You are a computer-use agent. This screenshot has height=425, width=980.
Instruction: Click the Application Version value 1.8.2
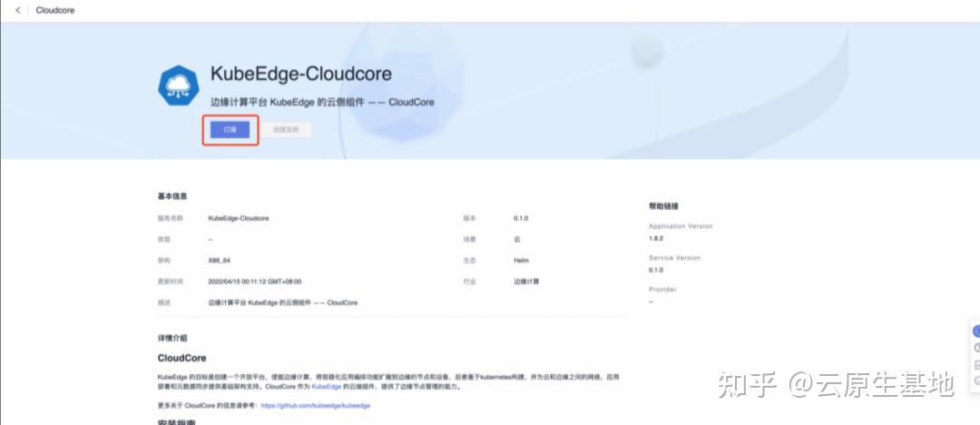pyautogui.click(x=656, y=239)
